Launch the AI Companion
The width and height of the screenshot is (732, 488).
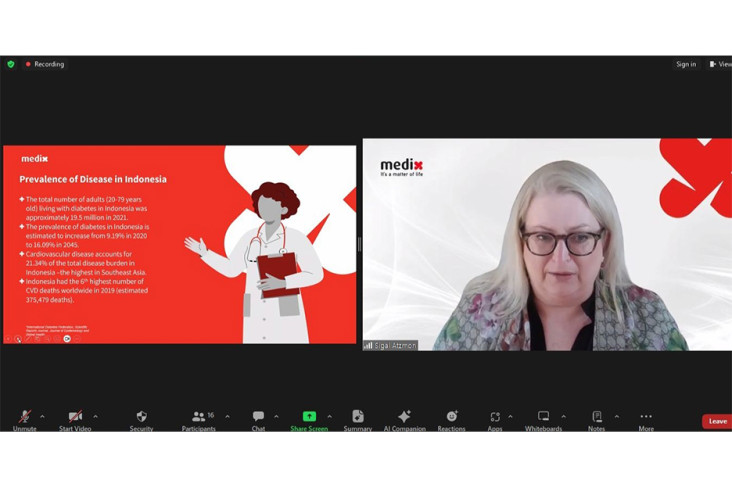[x=404, y=416]
